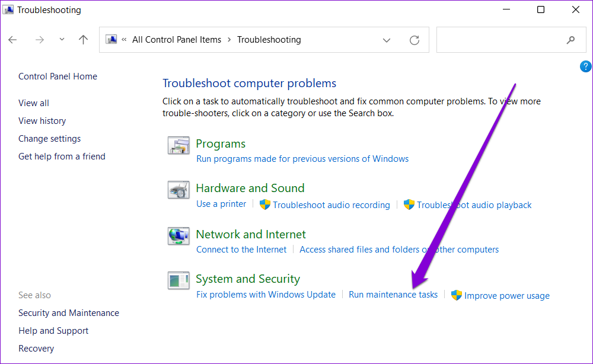Expand the address bar history dropdown
The height and width of the screenshot is (364, 593).
tap(387, 40)
